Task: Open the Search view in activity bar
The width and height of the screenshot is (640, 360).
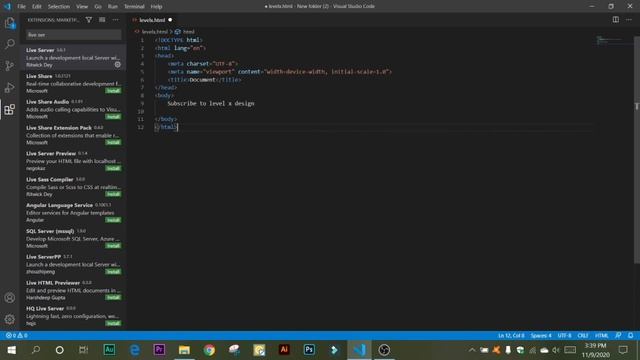Action: click(9, 44)
